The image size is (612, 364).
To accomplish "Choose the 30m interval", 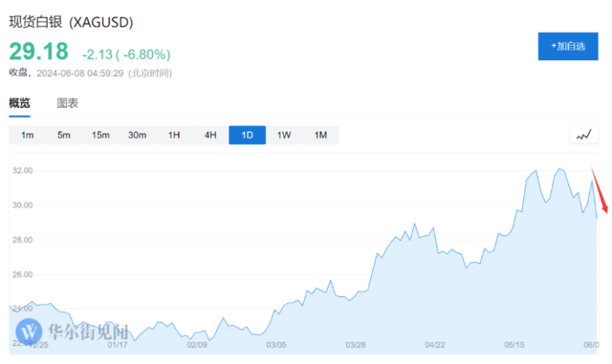I will click(x=138, y=135).
